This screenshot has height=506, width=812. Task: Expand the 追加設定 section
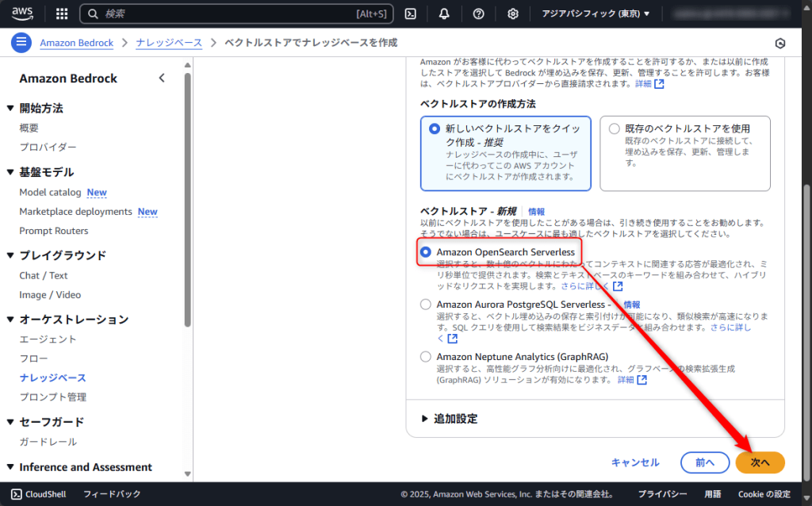[450, 419]
